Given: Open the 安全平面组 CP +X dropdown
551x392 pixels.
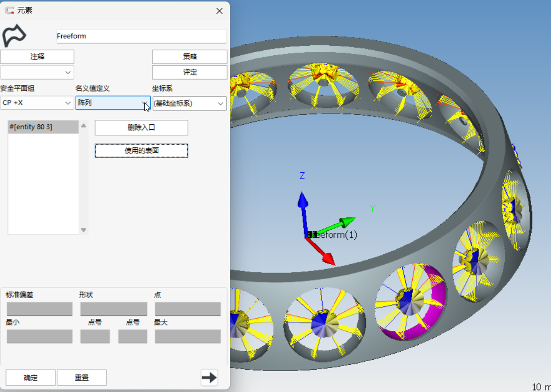Looking at the screenshot, I should (37, 103).
